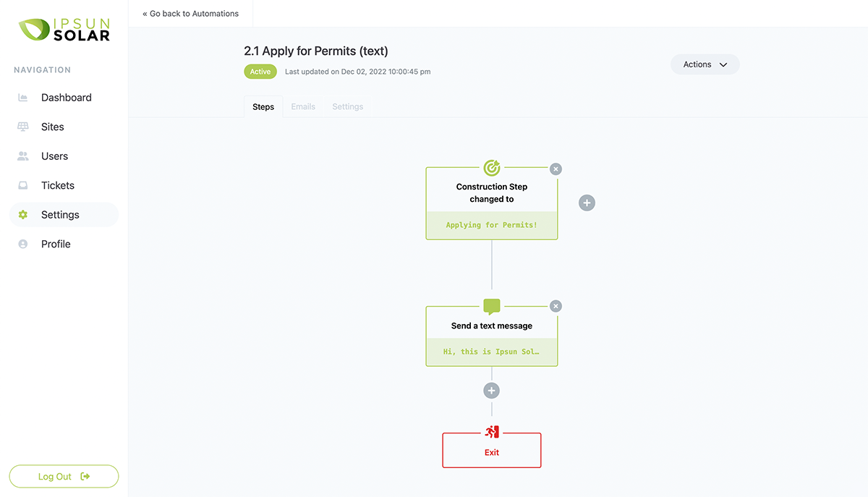Remove the Construction Step trigger block
This screenshot has height=497, width=868.
point(556,169)
